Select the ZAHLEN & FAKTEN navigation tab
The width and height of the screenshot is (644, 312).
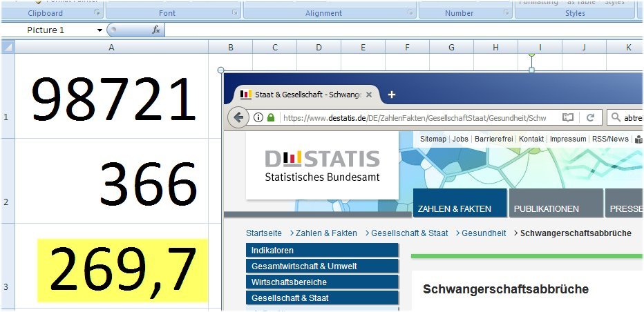[454, 208]
